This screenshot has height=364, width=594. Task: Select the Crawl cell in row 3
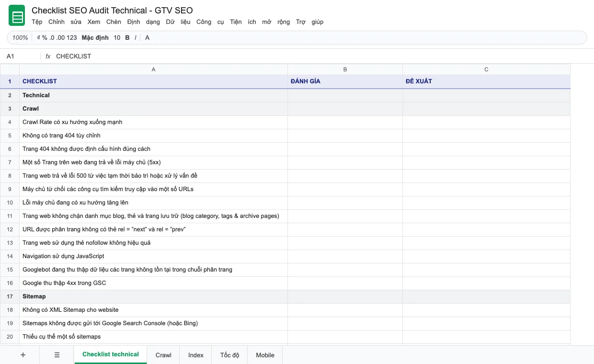pos(153,109)
